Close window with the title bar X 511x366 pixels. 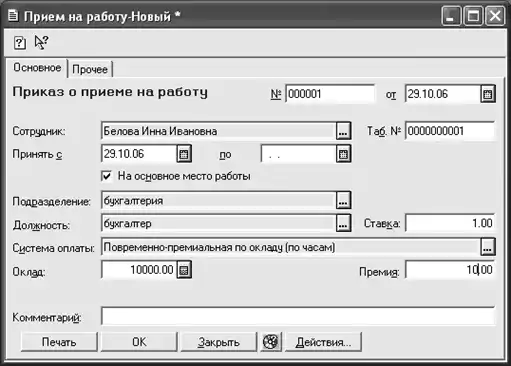[x=495, y=16]
